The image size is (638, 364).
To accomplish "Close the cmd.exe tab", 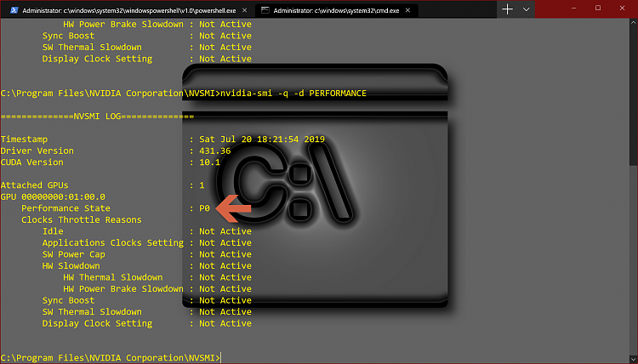I will [x=407, y=10].
